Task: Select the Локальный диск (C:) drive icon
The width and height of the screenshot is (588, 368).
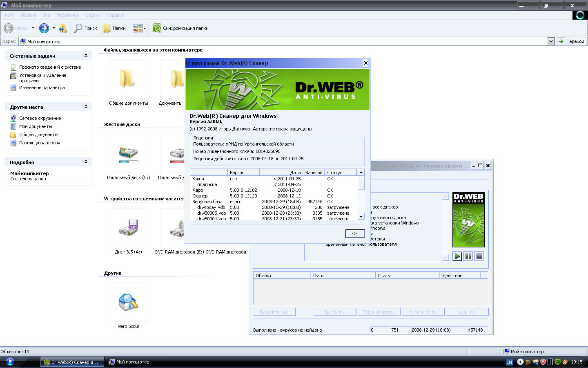Action: (x=128, y=153)
